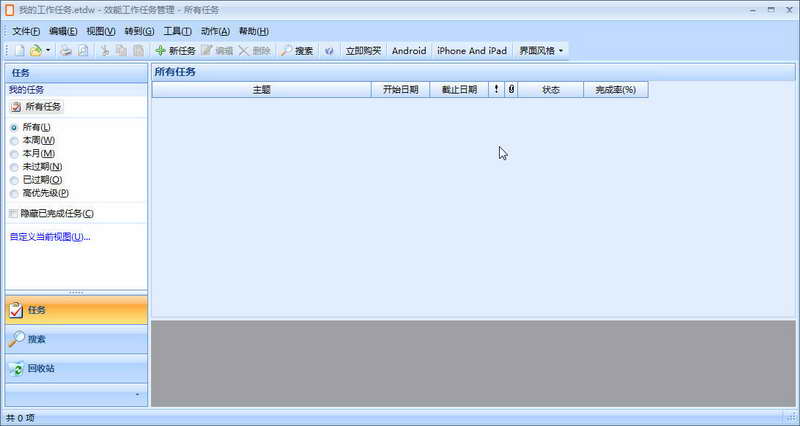Click the 删除 toolbar button
Image resolution: width=800 pixels, height=426 pixels.
(x=255, y=51)
